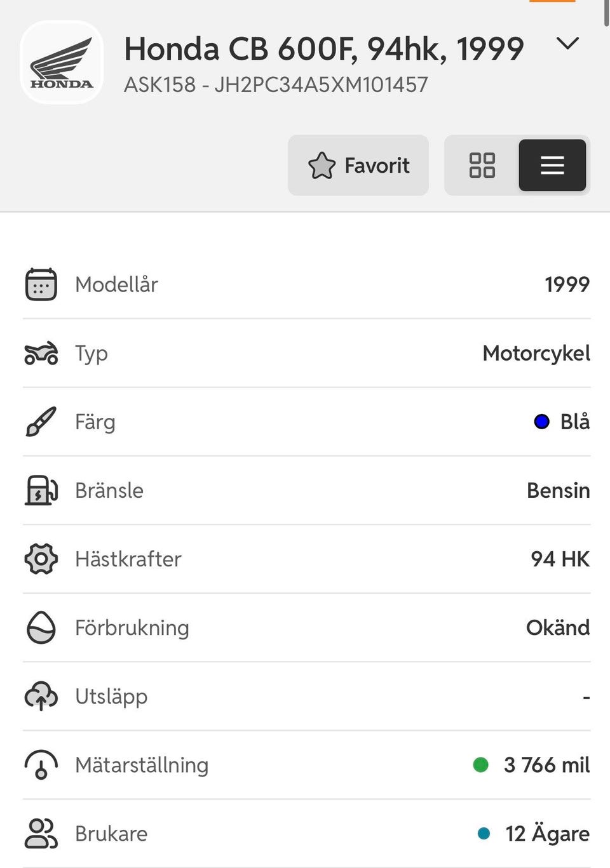Viewport: 610px width, 868px height.
Task: Click the droplet icon beside Förbrukning
Action: 41,627
